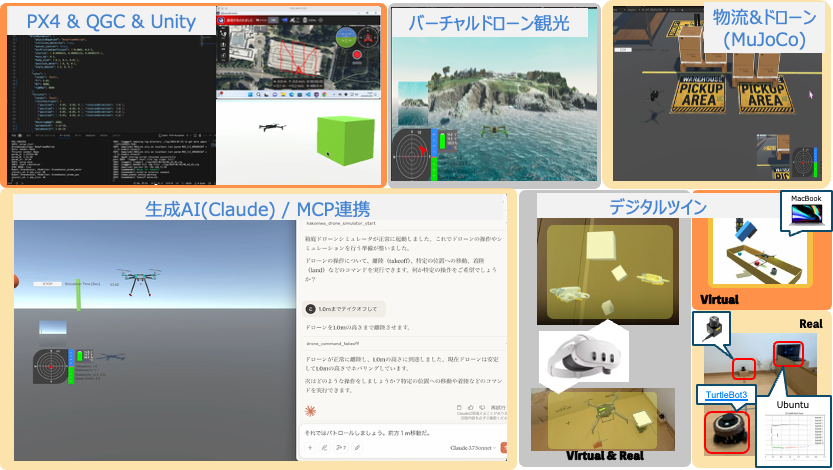Click the PX4 & QGC & Unity title
This screenshot has height=470, width=833.
pos(111,21)
